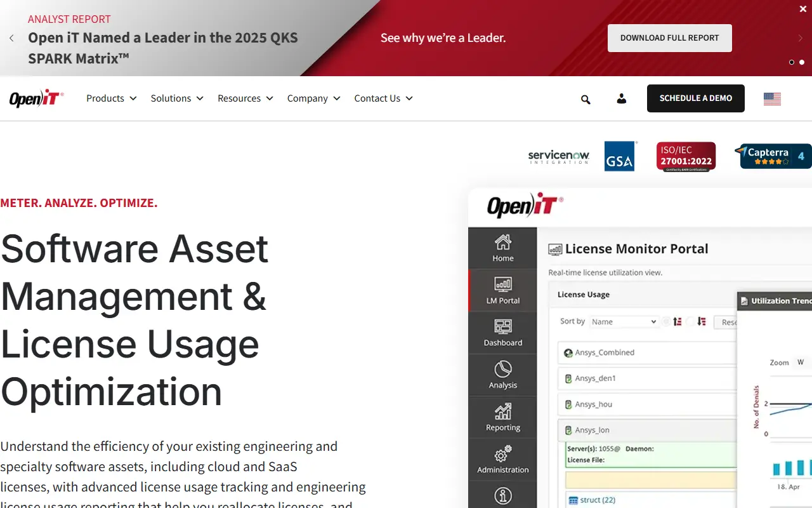The image size is (812, 508).
Task: Open the Contact Us menu
Action: coord(384,98)
